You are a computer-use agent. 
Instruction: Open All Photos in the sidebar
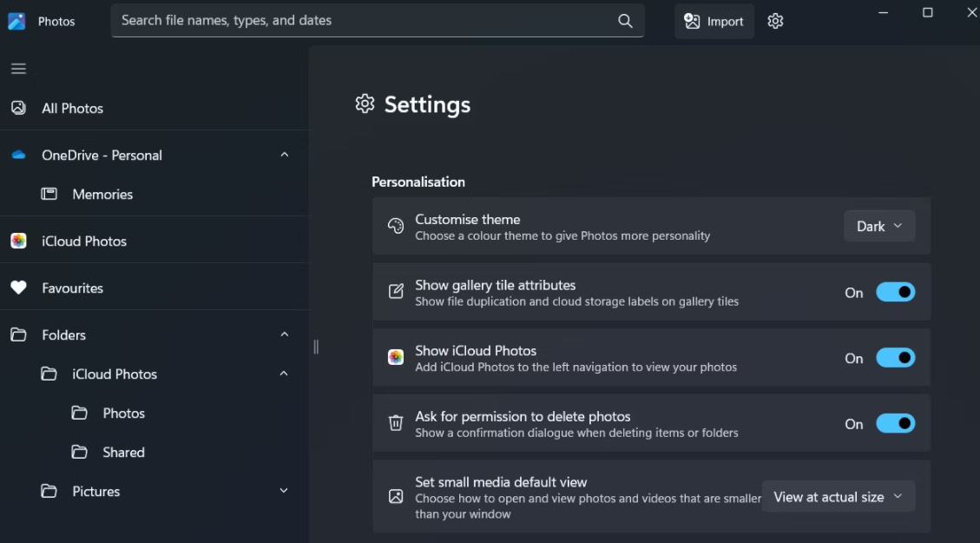(72, 109)
